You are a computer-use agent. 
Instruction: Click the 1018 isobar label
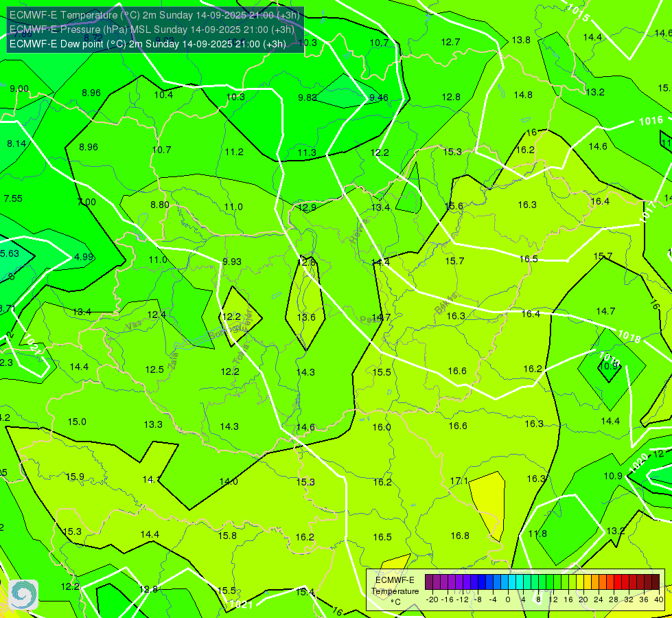click(629, 336)
